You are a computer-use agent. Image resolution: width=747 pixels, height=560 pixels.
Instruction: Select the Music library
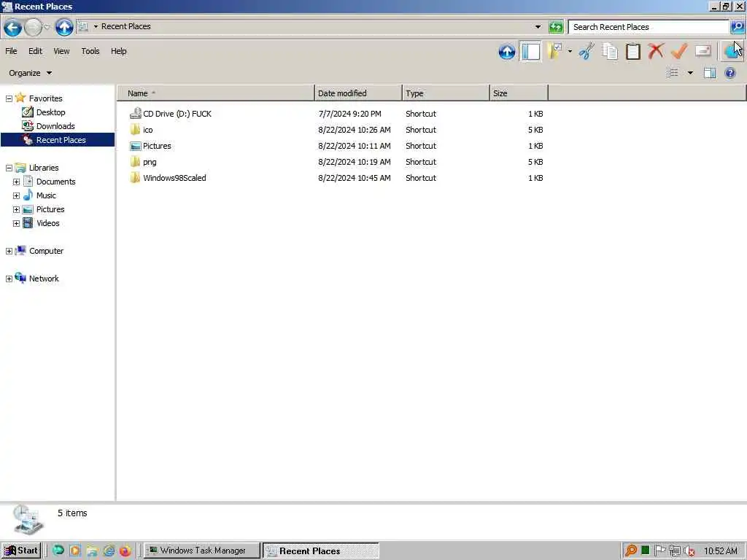39,195
